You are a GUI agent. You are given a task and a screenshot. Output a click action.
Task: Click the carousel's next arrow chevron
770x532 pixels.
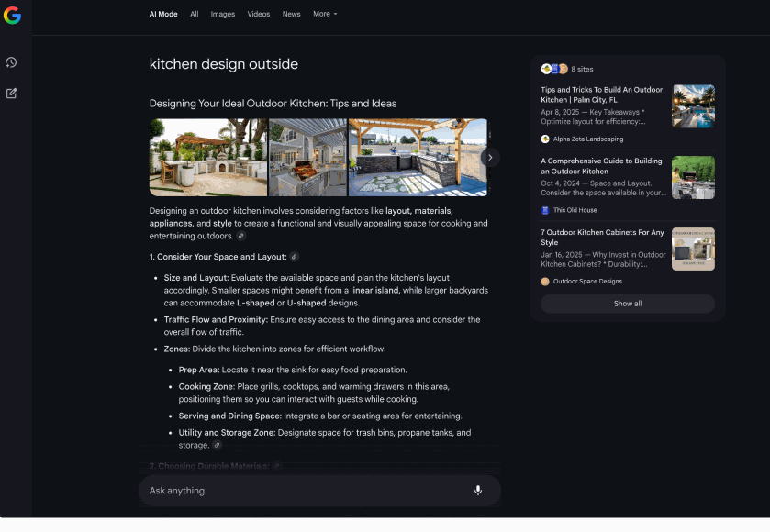click(490, 157)
